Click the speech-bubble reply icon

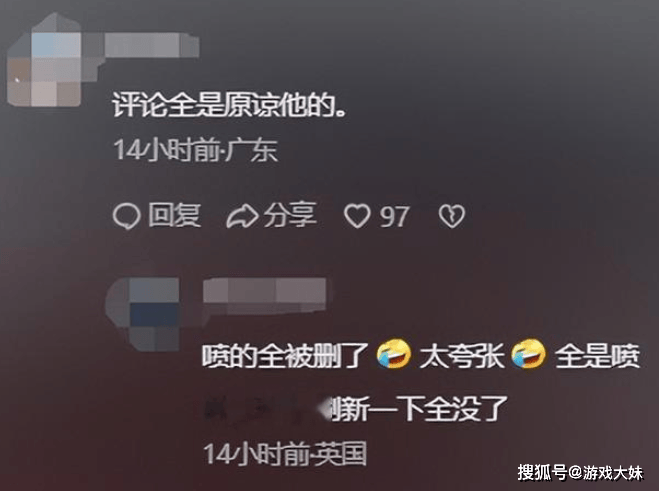126,216
